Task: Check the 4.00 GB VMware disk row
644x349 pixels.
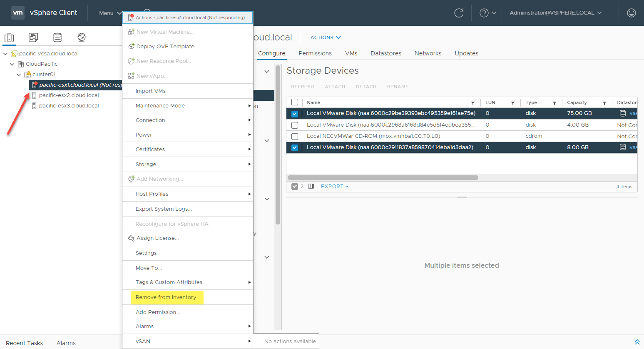Action: (295, 125)
